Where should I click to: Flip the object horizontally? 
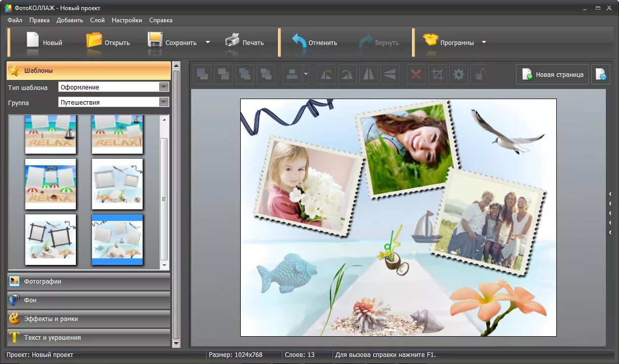pos(369,74)
